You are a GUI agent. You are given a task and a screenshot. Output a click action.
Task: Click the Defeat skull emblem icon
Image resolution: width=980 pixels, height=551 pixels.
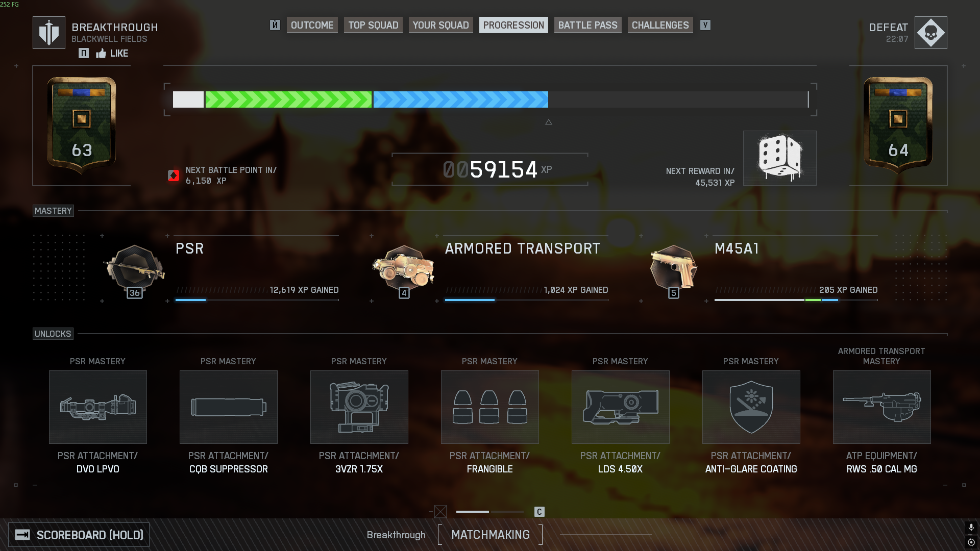click(930, 33)
